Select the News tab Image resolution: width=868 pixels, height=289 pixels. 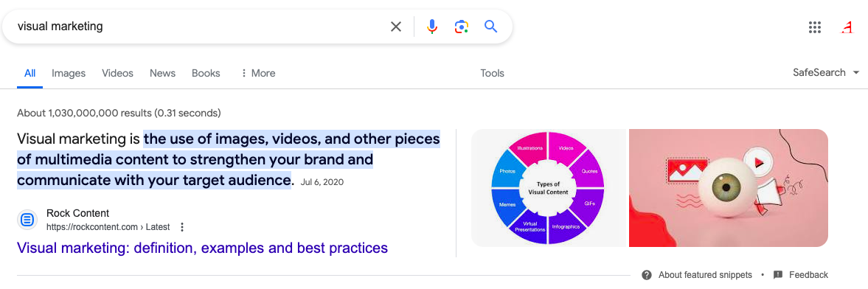(x=162, y=73)
